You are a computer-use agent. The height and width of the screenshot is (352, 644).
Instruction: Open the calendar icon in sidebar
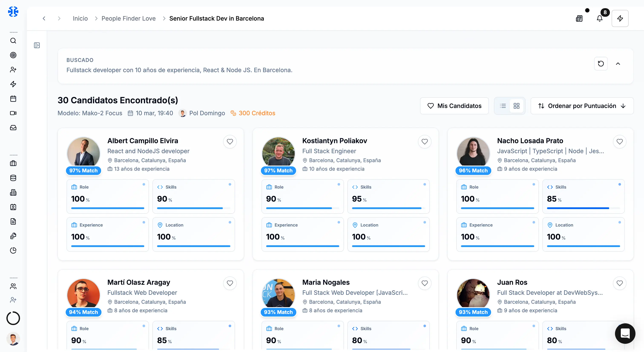pos(13,99)
